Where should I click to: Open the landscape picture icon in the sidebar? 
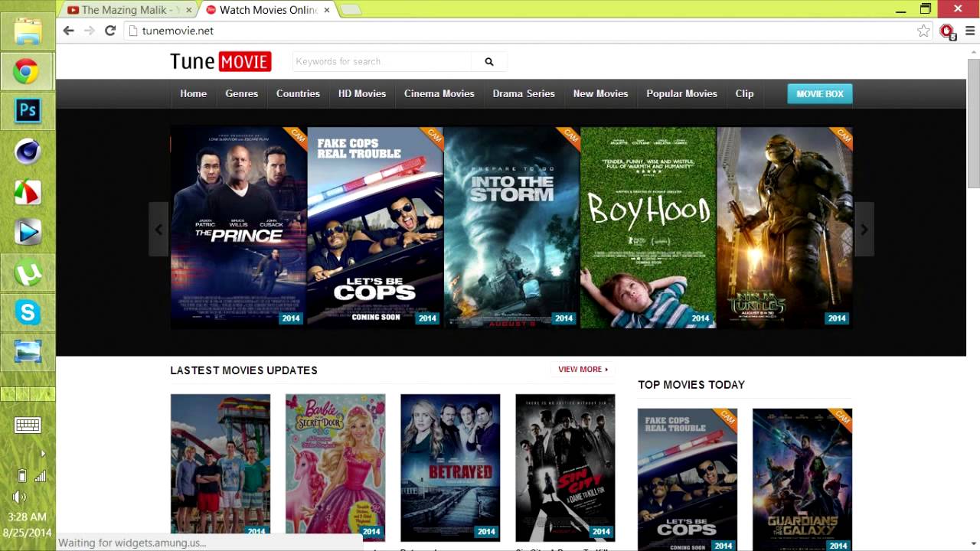(x=28, y=351)
